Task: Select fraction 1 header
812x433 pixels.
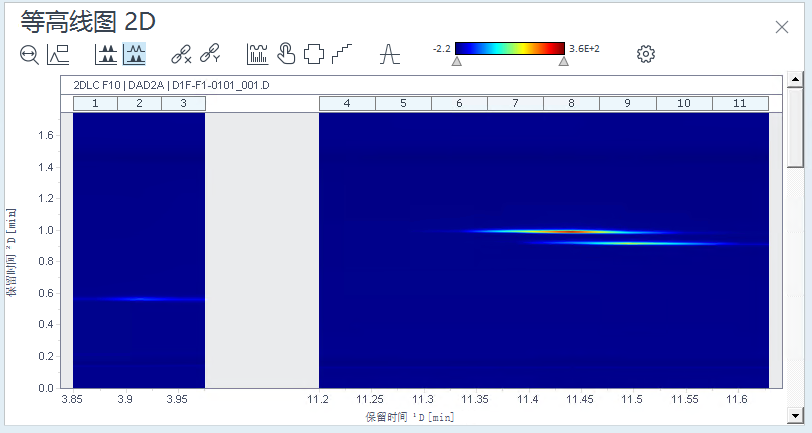Action: 95,103
